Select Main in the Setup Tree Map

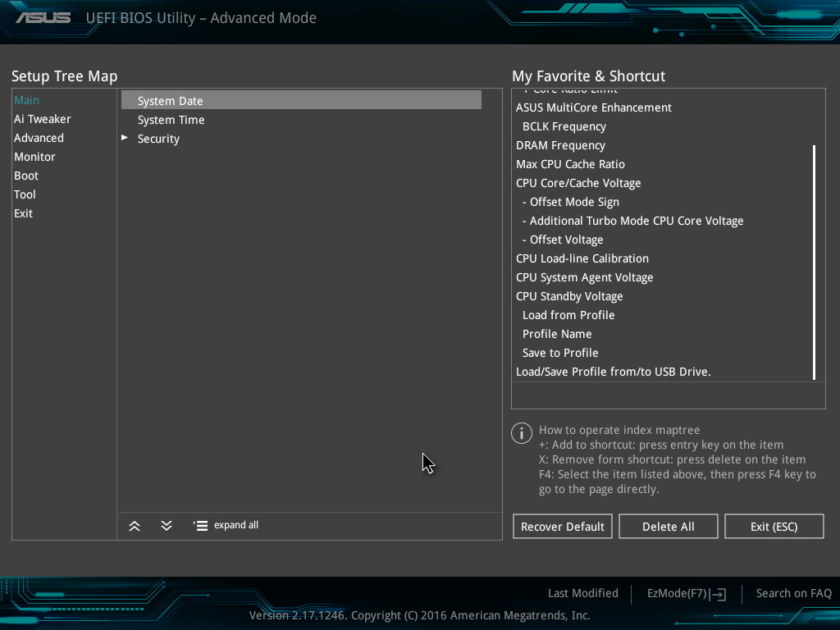[x=27, y=100]
